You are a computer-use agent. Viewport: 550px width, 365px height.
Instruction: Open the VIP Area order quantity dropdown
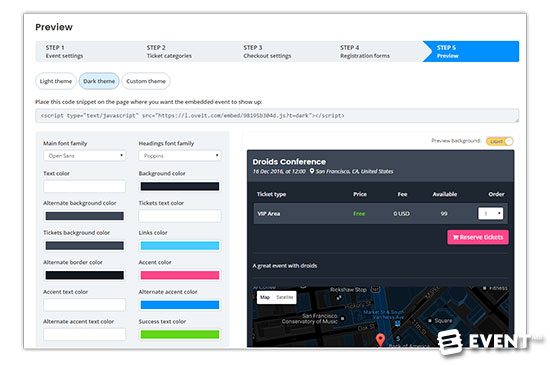point(491,214)
